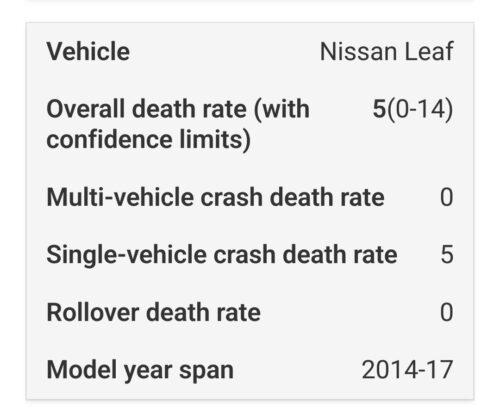The image size is (500, 413).
Task: Click the word Rollover
Action: click(93, 312)
